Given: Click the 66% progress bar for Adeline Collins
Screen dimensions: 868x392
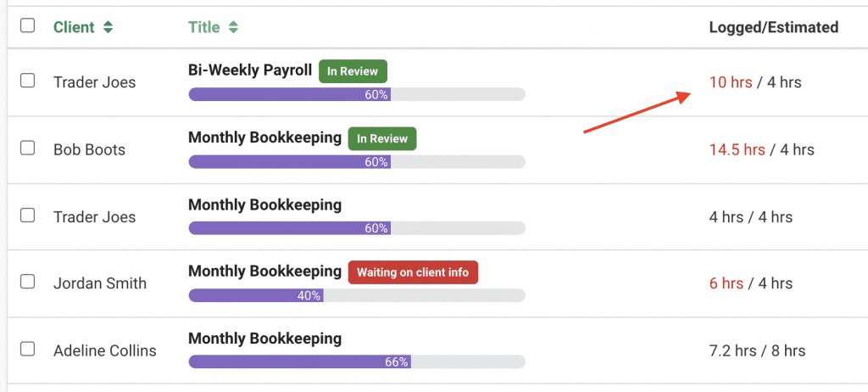Looking at the screenshot, I should pyautogui.click(x=357, y=362).
